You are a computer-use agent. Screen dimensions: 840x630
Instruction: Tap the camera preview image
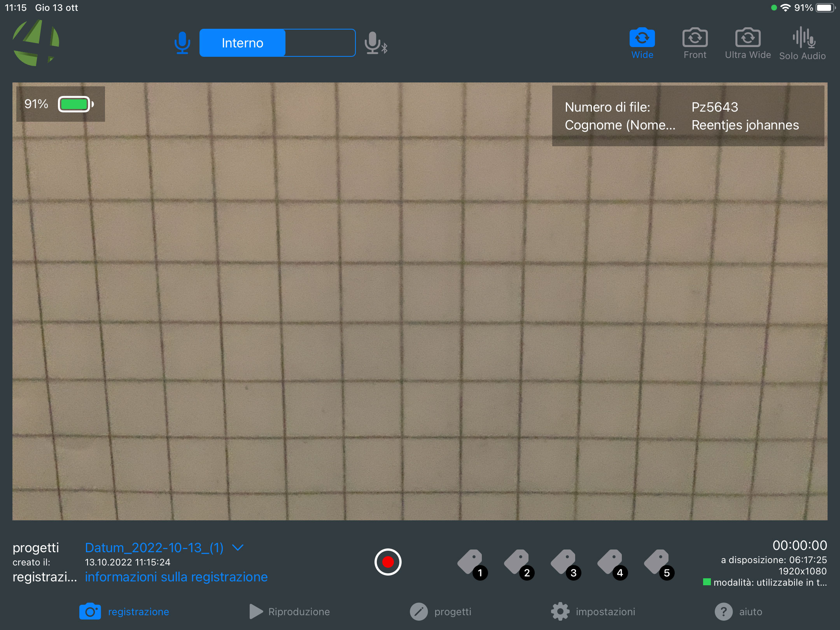(x=420, y=301)
